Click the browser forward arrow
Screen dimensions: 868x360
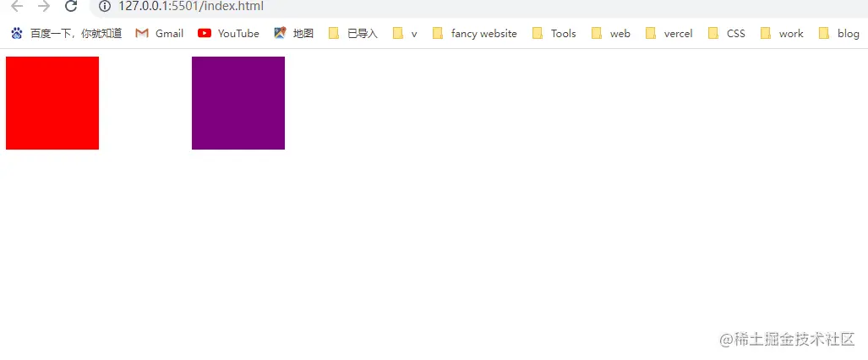(x=44, y=6)
